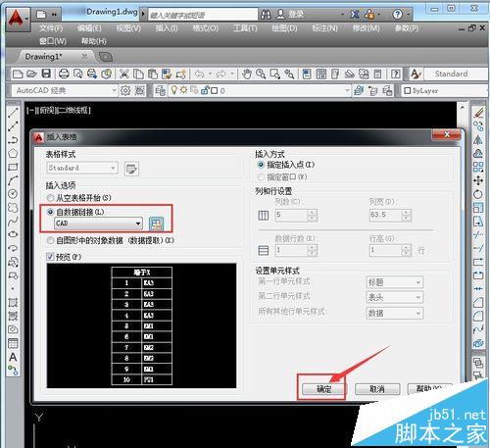Select the Polygon draw tool

click(x=13, y=153)
